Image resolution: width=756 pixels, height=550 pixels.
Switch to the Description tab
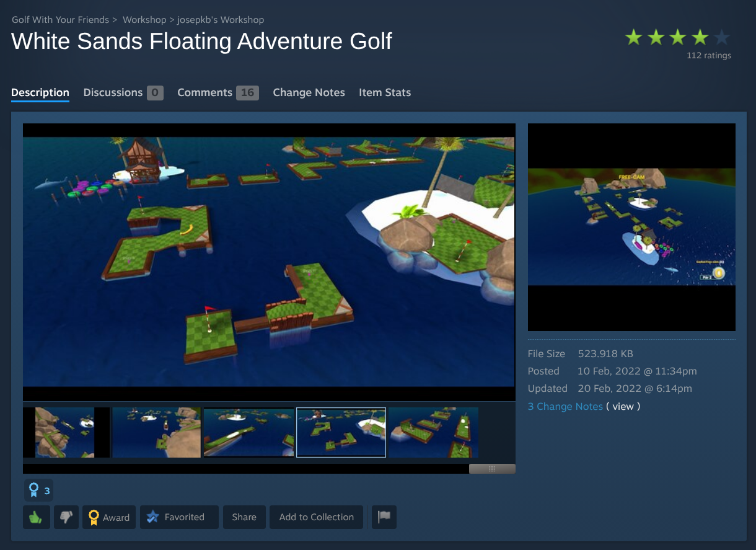[40, 92]
